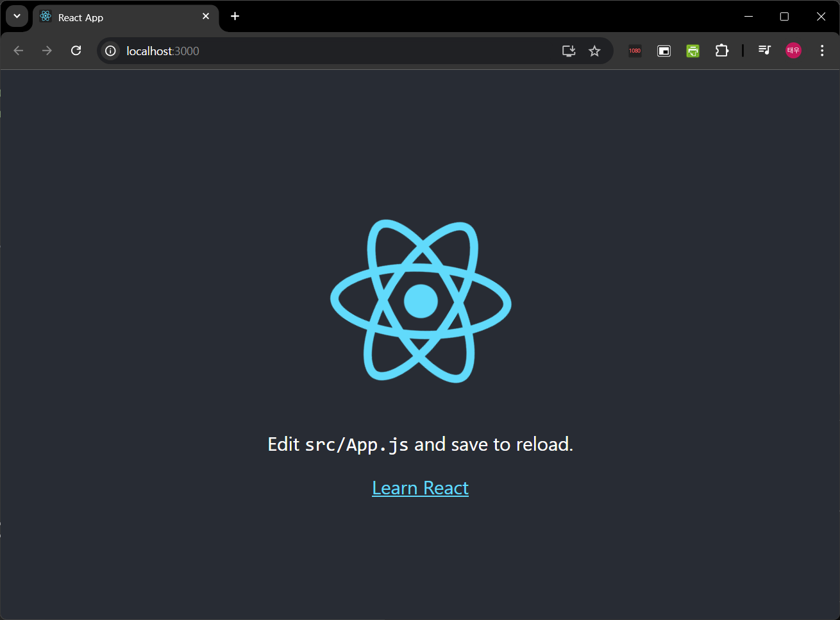Open Chrome three-dot menu

(822, 51)
